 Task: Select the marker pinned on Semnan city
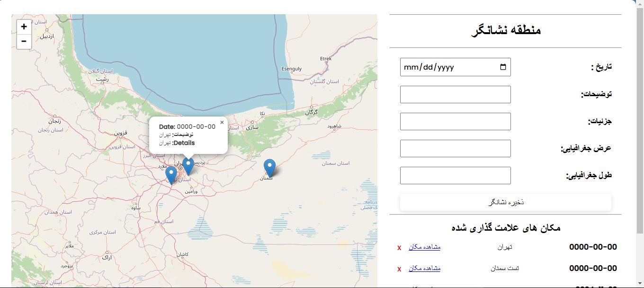click(x=269, y=167)
